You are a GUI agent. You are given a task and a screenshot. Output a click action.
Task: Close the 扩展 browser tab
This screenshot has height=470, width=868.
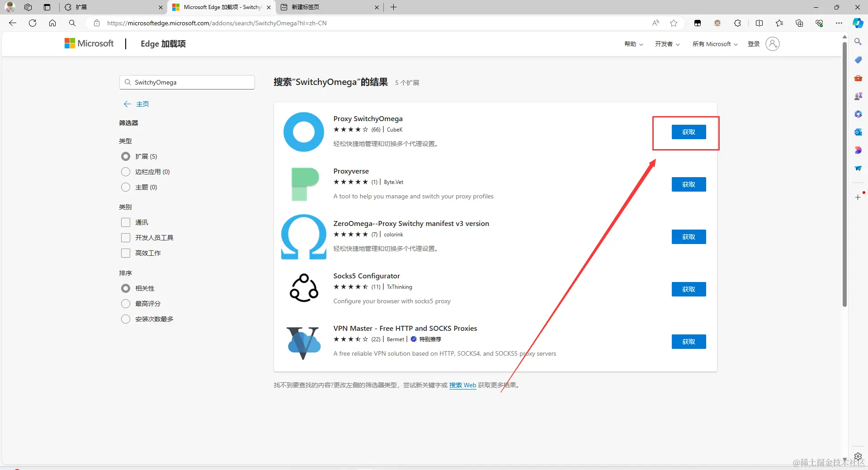[160, 7]
